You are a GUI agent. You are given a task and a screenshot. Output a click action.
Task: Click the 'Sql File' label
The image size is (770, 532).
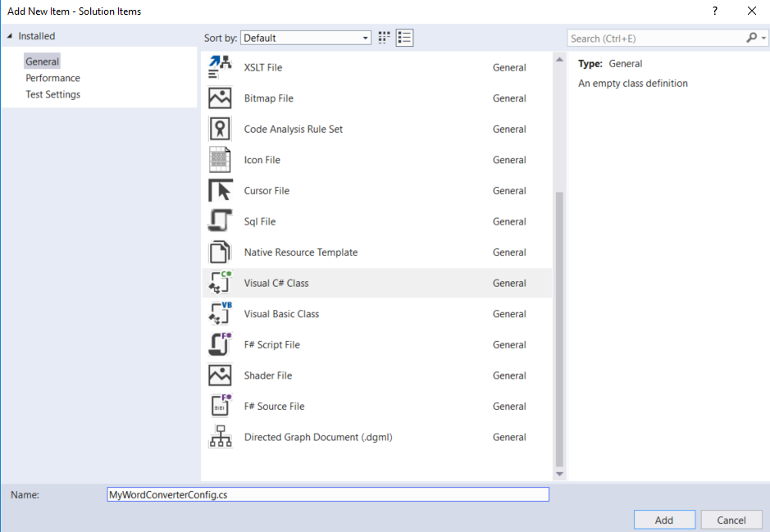(260, 221)
